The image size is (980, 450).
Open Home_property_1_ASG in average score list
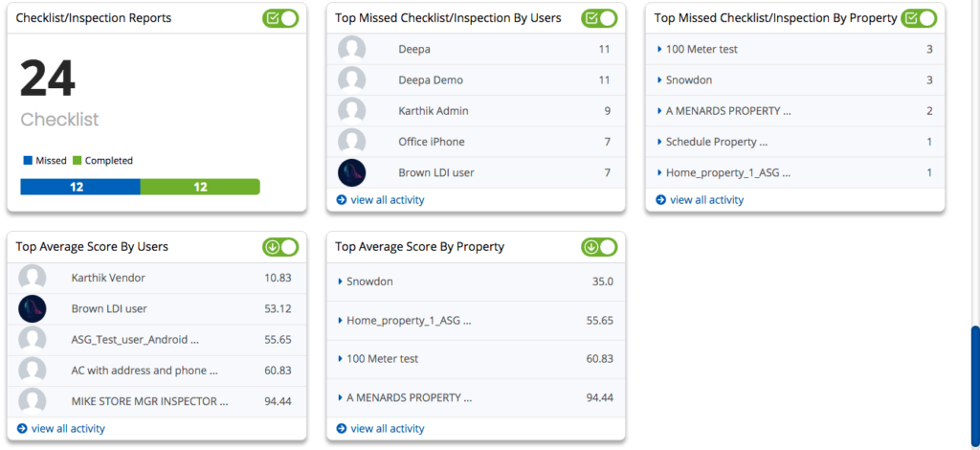coord(409,321)
